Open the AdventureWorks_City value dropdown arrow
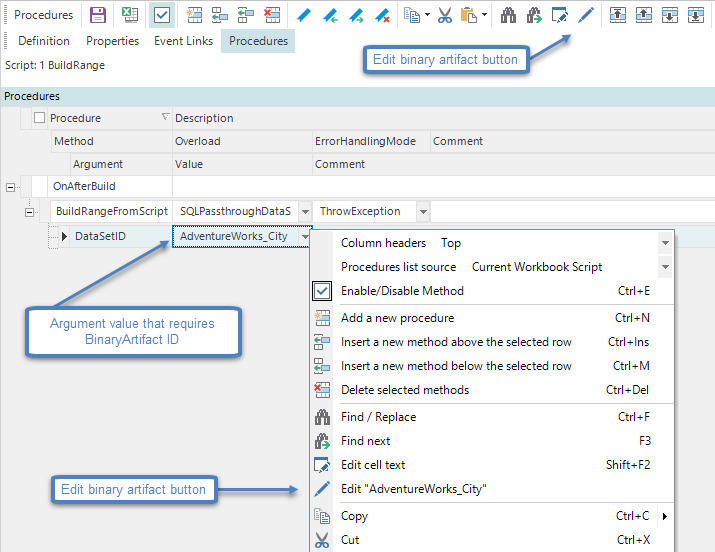 (304, 236)
